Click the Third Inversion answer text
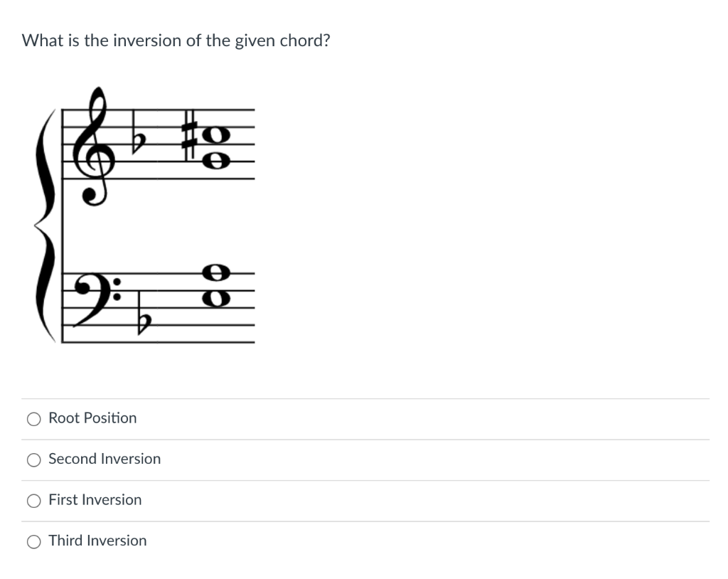The width and height of the screenshot is (728, 579). pyautogui.click(x=97, y=541)
